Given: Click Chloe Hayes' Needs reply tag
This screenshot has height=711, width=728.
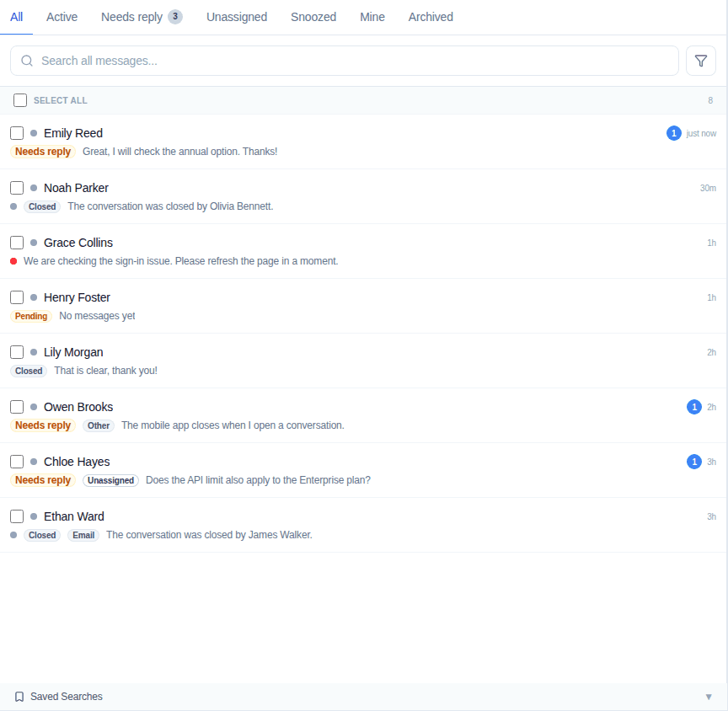Looking at the screenshot, I should point(43,480).
